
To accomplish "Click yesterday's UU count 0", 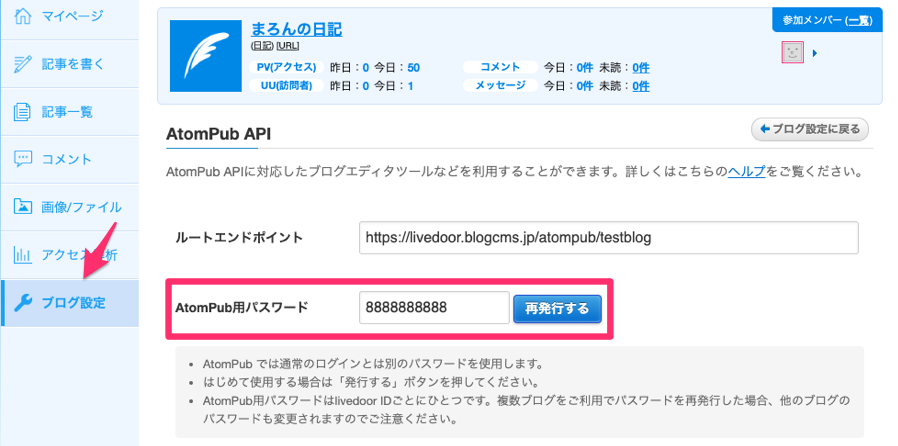I will click(x=366, y=86).
